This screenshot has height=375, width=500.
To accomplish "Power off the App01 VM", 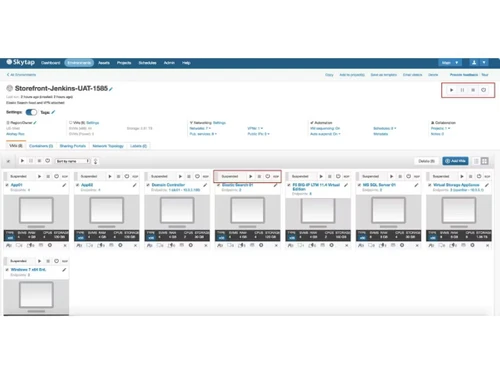I will tap(56, 176).
